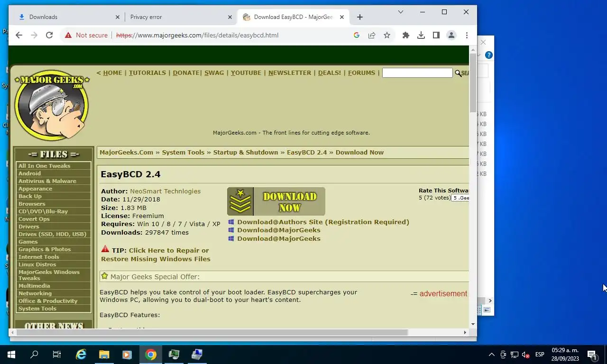Click the site search text field
Image resolution: width=607 pixels, height=364 pixels.
[x=417, y=73]
